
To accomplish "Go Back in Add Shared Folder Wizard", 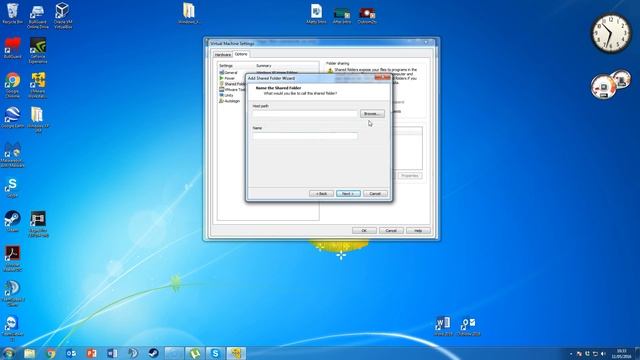I will [321, 193].
